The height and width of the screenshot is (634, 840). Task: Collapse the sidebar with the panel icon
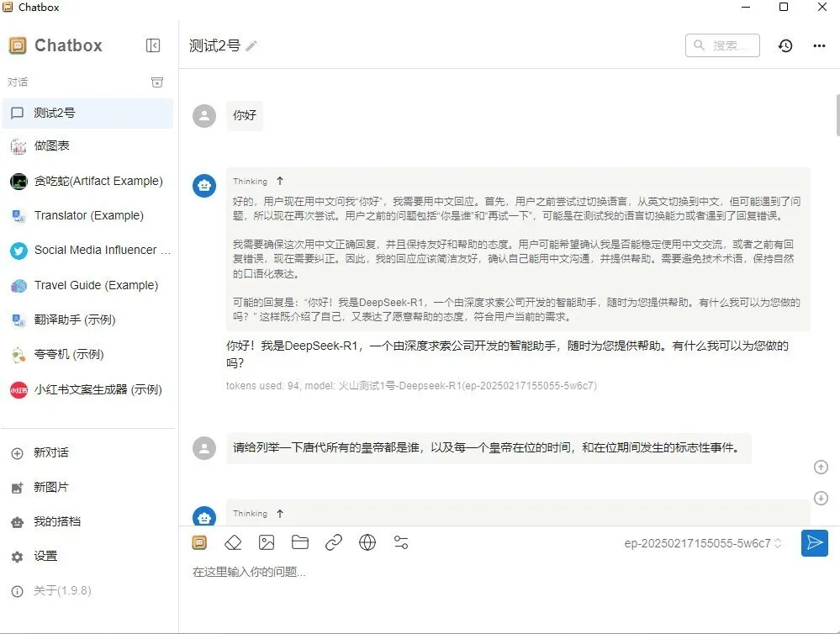(153, 45)
